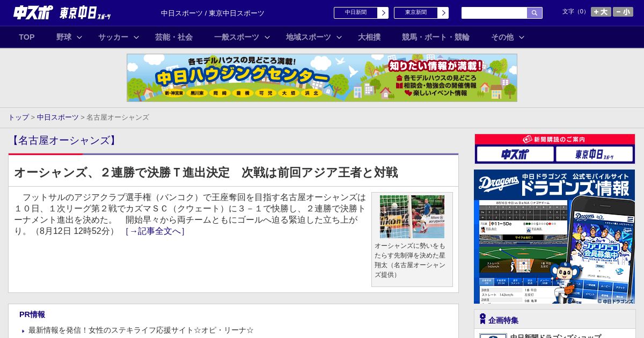Image resolution: width=644 pixels, height=338 pixels.
Task: Open 中日新聞 link button
Action: [356, 13]
